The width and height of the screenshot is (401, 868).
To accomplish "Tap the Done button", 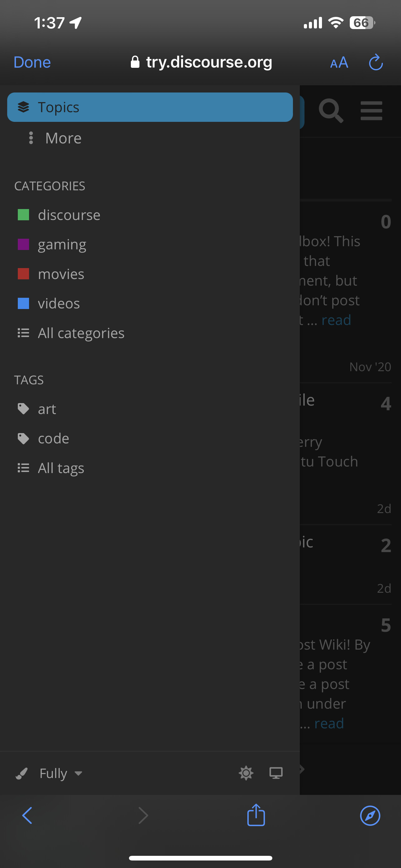I will [32, 62].
